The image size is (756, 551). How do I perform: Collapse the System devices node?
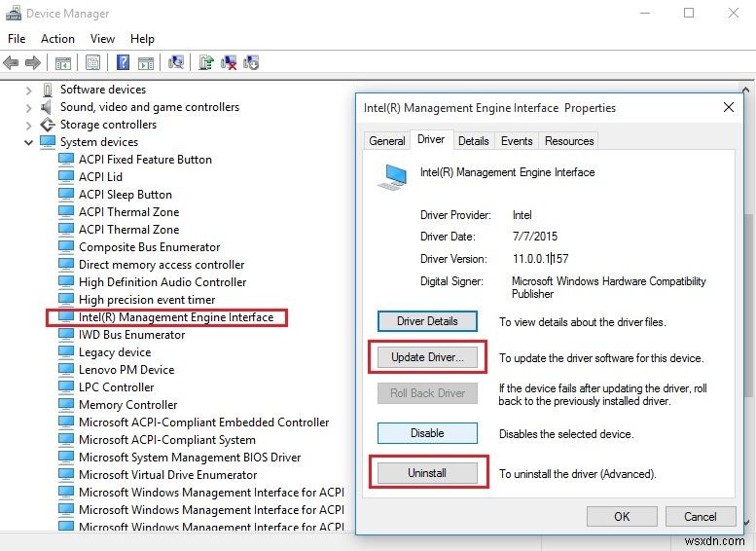(28, 142)
